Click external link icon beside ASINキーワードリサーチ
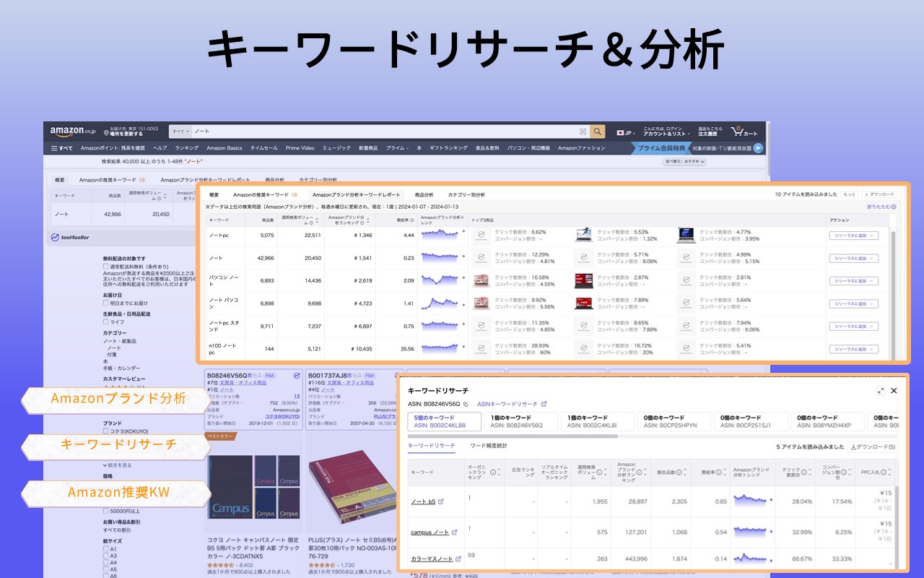 pyautogui.click(x=544, y=404)
